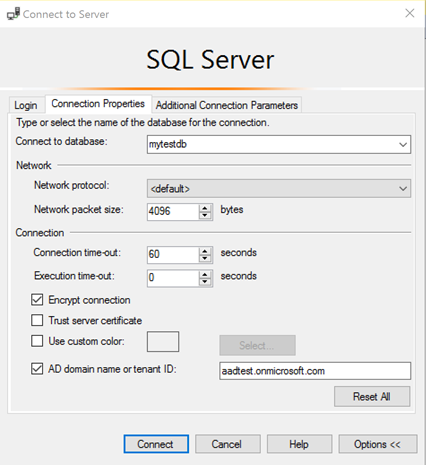Toggle AD domain name or tenant ID checkbox
The height and width of the screenshot is (465, 426).
[x=37, y=369]
